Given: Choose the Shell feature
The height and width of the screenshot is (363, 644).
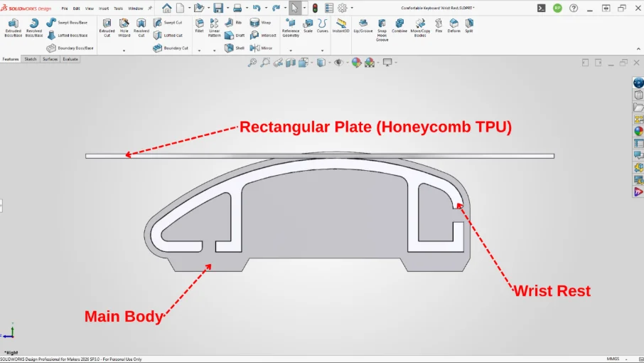Looking at the screenshot, I should [235, 48].
